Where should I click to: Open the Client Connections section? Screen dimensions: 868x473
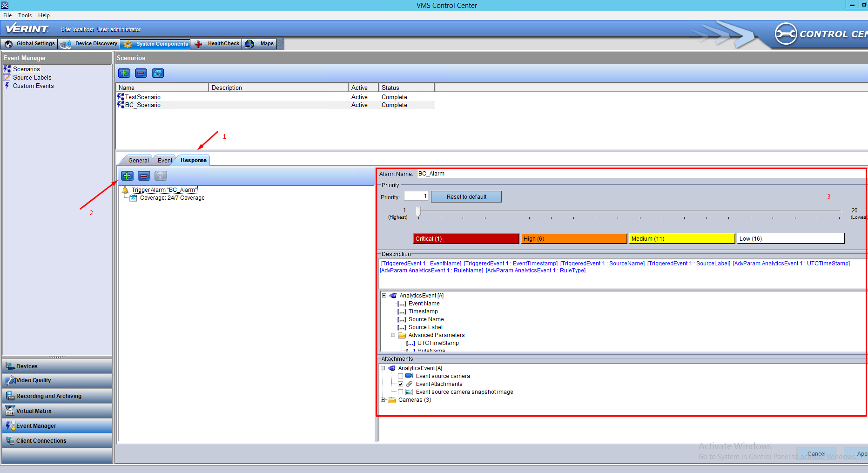click(x=57, y=441)
